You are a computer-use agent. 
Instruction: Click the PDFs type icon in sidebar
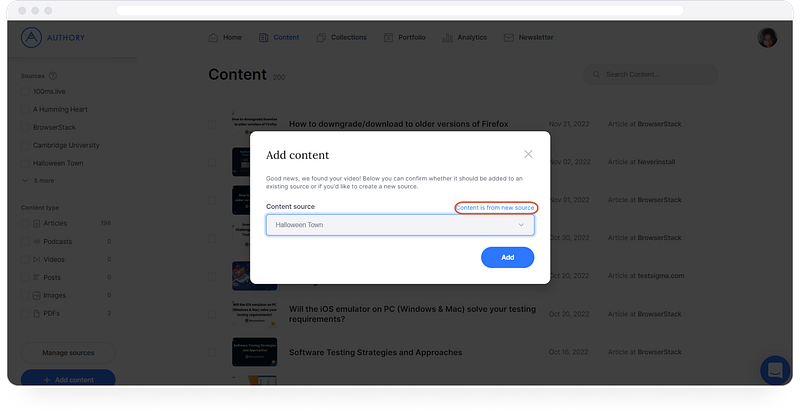36,313
